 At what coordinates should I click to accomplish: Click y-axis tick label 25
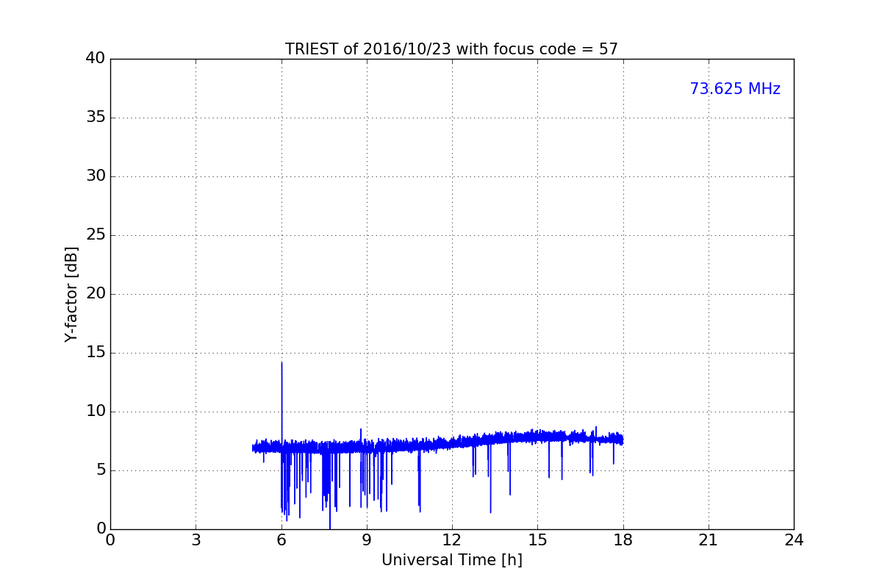tap(95, 235)
